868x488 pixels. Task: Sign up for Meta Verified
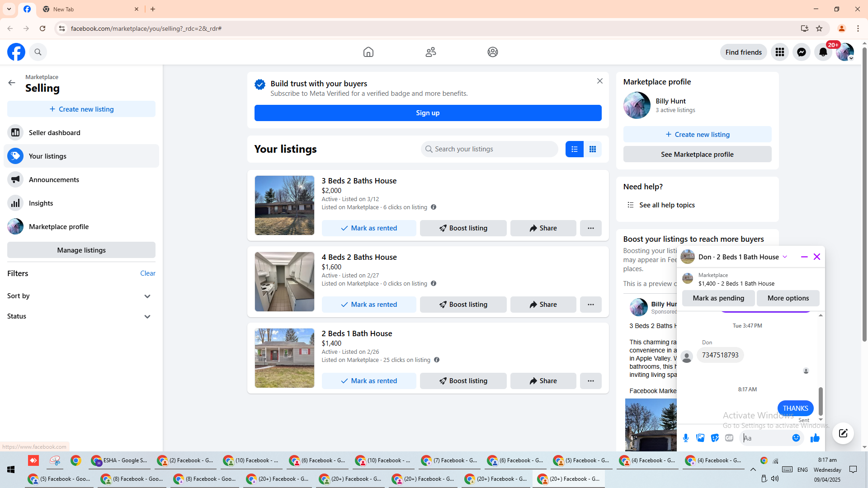coord(428,113)
